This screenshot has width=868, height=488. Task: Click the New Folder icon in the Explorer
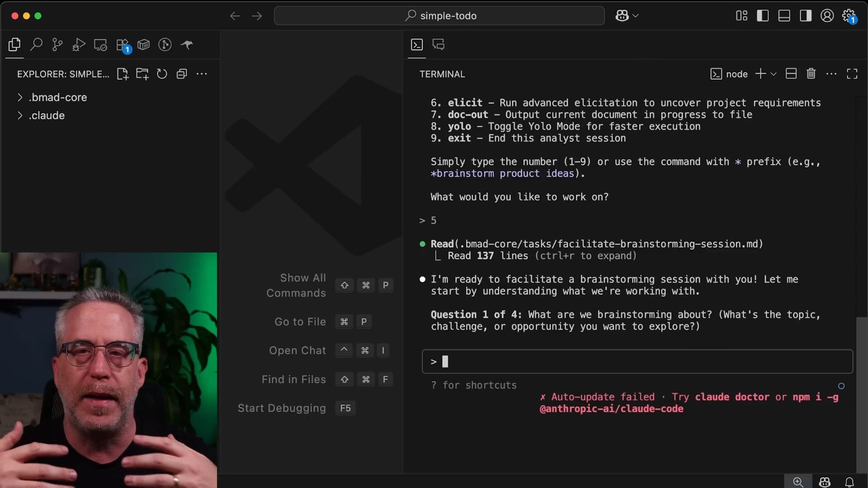[x=142, y=74]
